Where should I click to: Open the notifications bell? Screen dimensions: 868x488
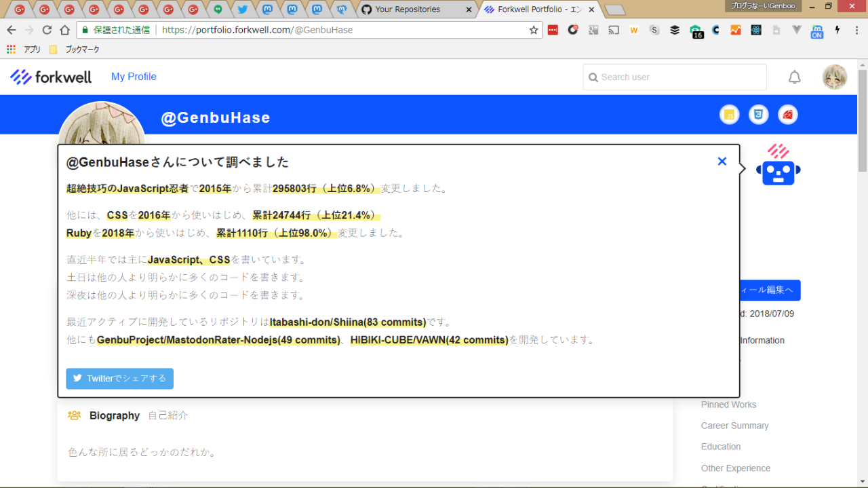[794, 77]
